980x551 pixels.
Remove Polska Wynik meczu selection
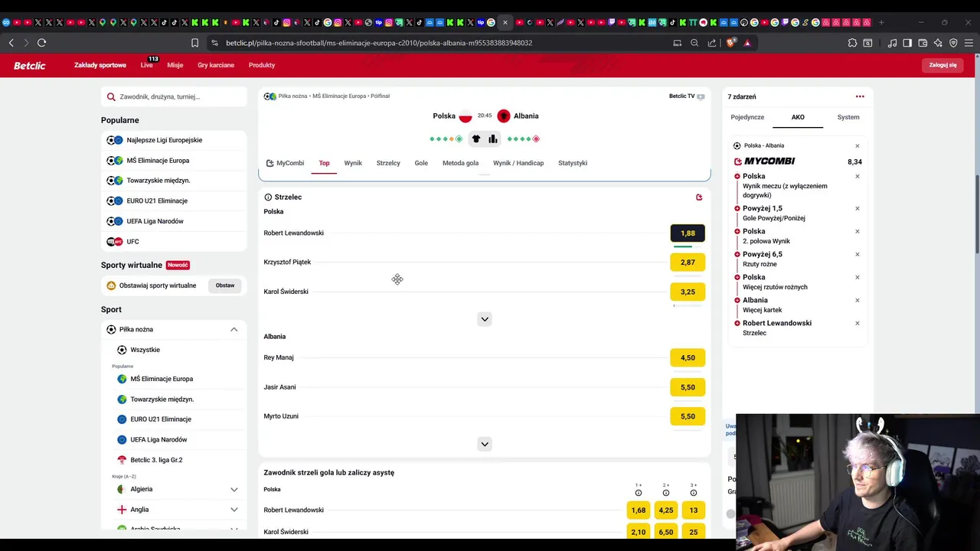click(857, 176)
